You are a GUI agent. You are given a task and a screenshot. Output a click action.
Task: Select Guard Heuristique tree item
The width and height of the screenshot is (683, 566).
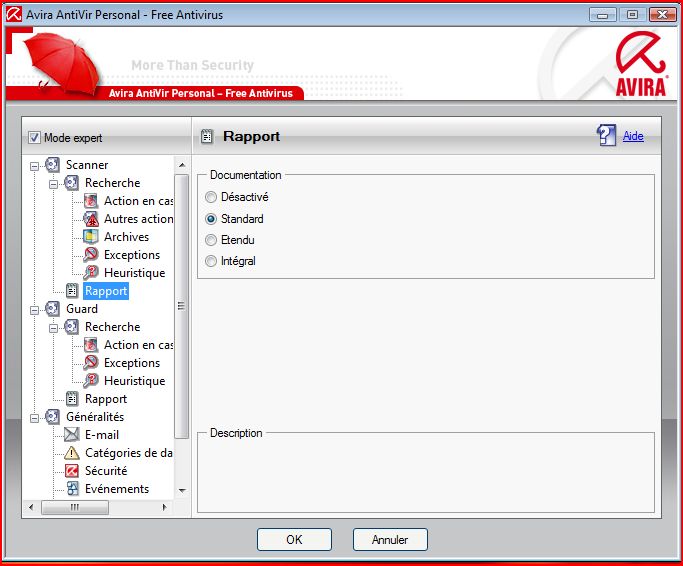[x=135, y=381]
